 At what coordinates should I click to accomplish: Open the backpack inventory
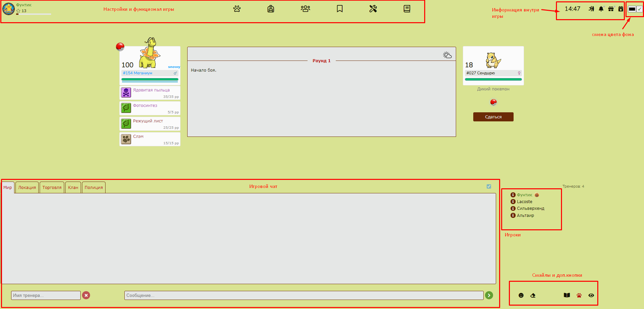(x=271, y=9)
